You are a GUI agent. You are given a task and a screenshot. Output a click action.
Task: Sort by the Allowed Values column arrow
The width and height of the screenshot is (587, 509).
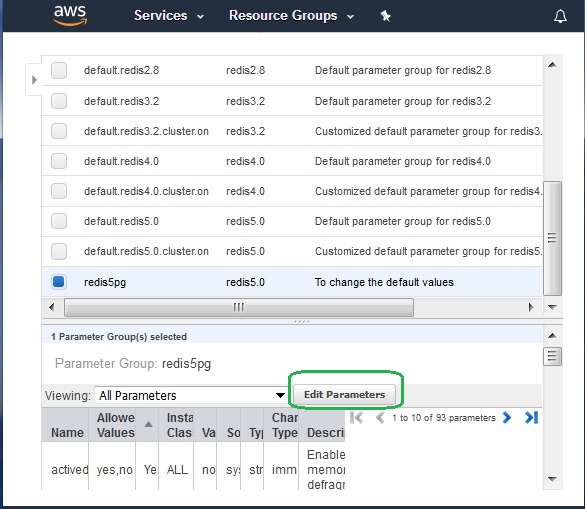(149, 424)
